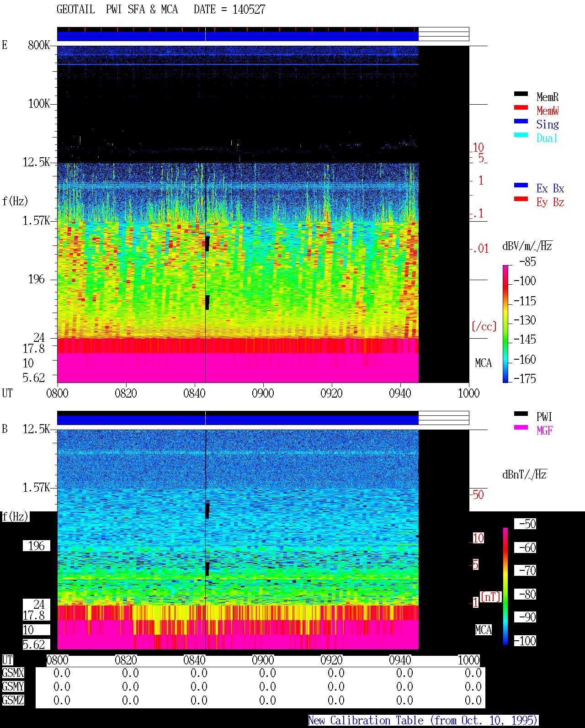585x728 pixels.
Task: Click the red [nT] field axis label
Action: coord(491,597)
